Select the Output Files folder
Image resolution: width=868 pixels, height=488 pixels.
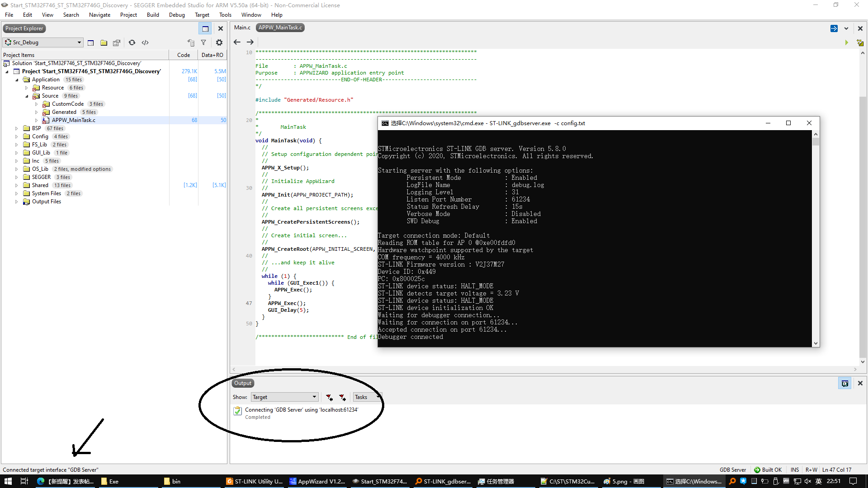(46, 202)
